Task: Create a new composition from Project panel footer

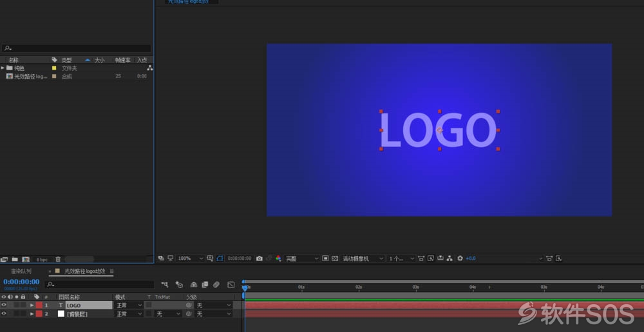Action: (26, 259)
